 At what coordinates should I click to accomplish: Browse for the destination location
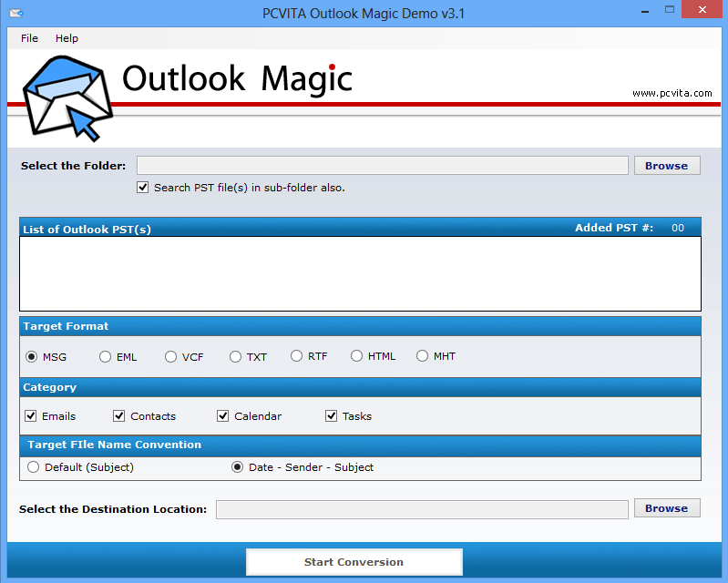tap(667, 508)
